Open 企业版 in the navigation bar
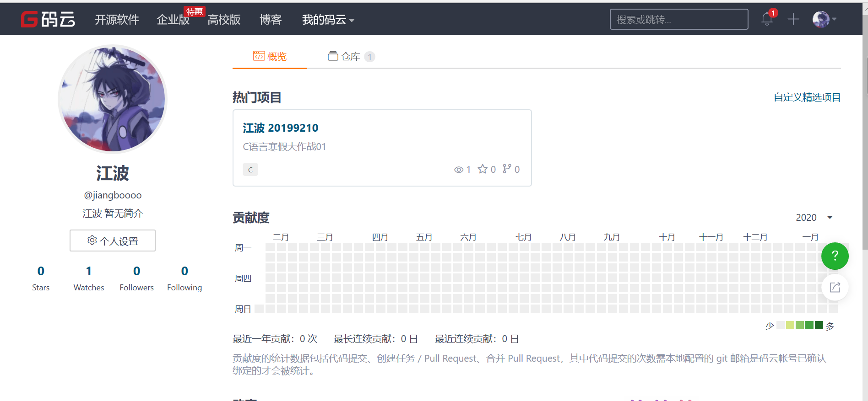The height and width of the screenshot is (401, 868). coord(173,20)
